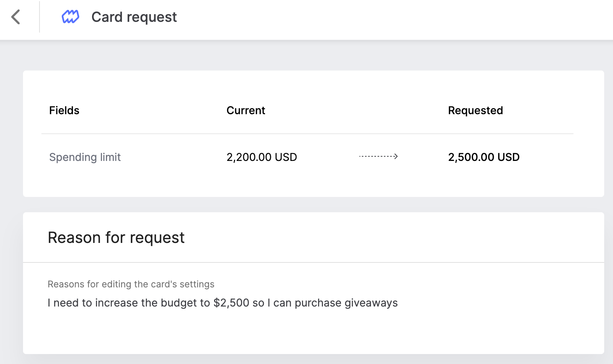Viewport: 613px width, 364px height.
Task: Click the current value 2,200.00 USD
Action: click(262, 157)
